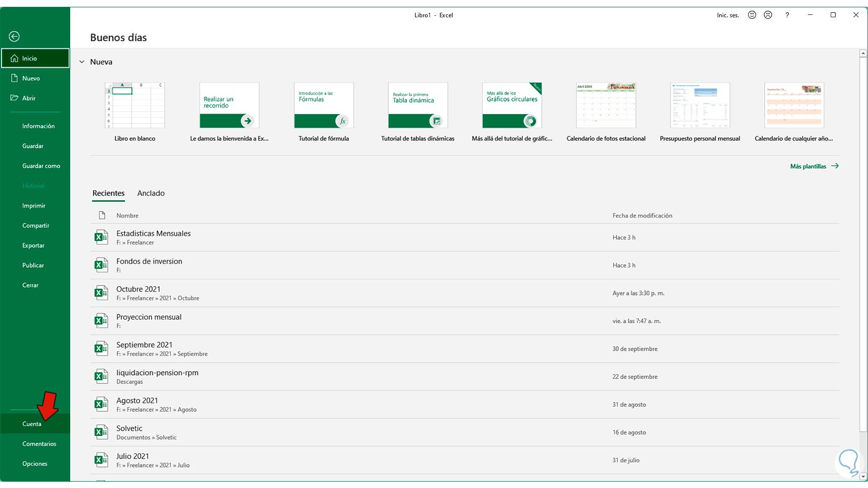Click the Nueva section heading
Viewport: 868px width, 488px height.
point(101,62)
